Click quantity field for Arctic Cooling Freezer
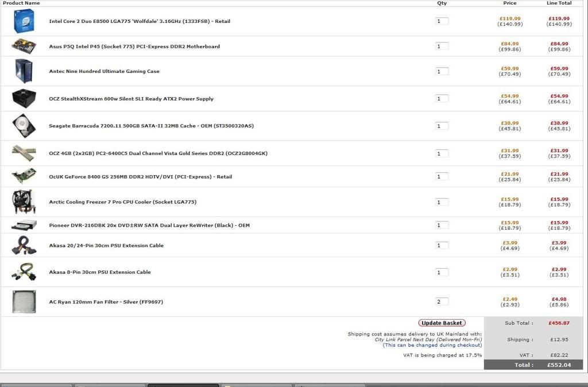Viewport: 588px width, 387px height. coord(442,202)
